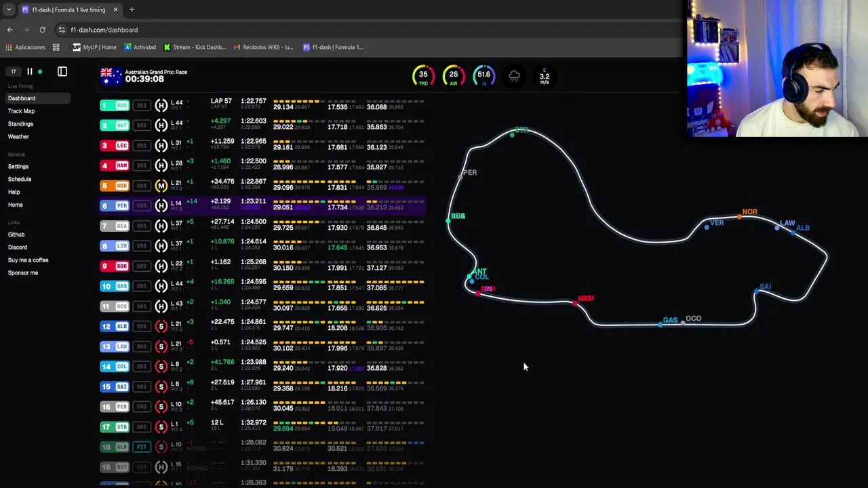
Task: Click the medium tyre icon for NOR
Action: pyautogui.click(x=161, y=186)
